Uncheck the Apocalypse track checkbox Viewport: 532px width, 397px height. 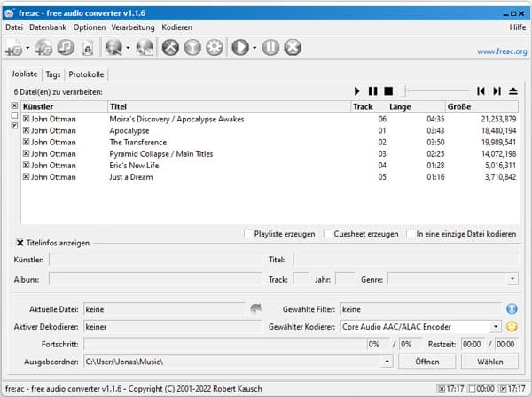click(x=26, y=130)
